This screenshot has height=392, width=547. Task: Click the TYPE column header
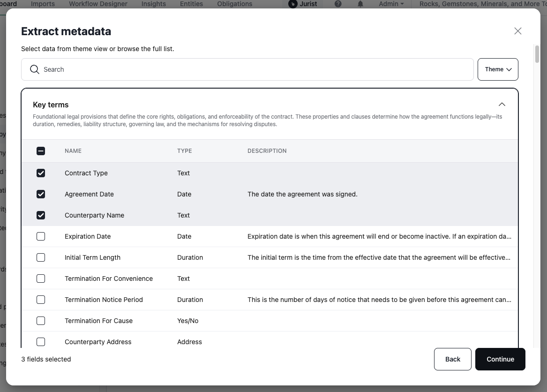185,151
